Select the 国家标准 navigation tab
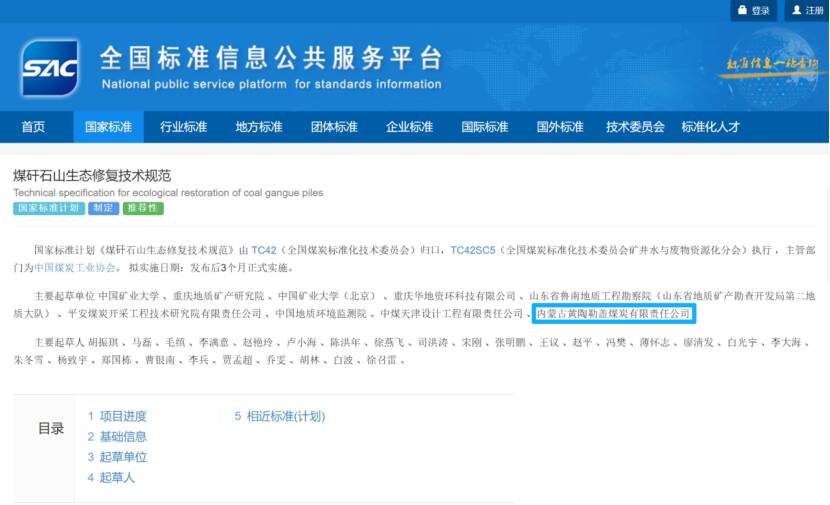 point(108,127)
